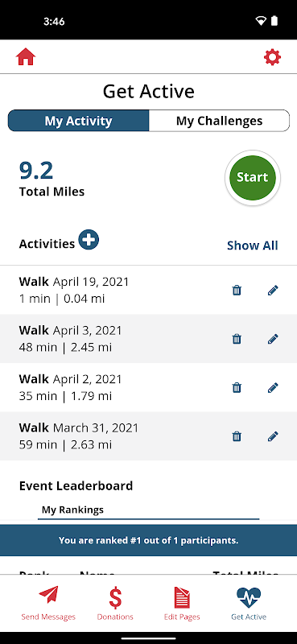Go to Donations in bottom navigation
The image size is (297, 644).
pos(115,603)
